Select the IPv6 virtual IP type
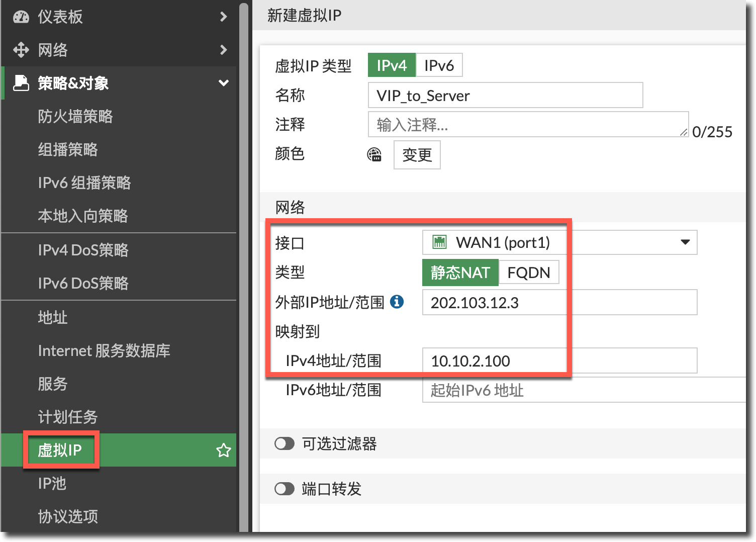This screenshot has width=756, height=542. 439,65
